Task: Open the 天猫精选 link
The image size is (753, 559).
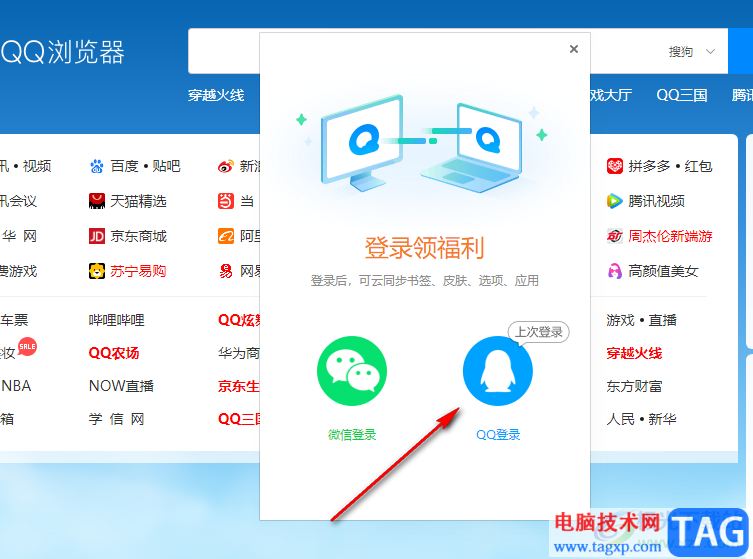Action: (138, 201)
